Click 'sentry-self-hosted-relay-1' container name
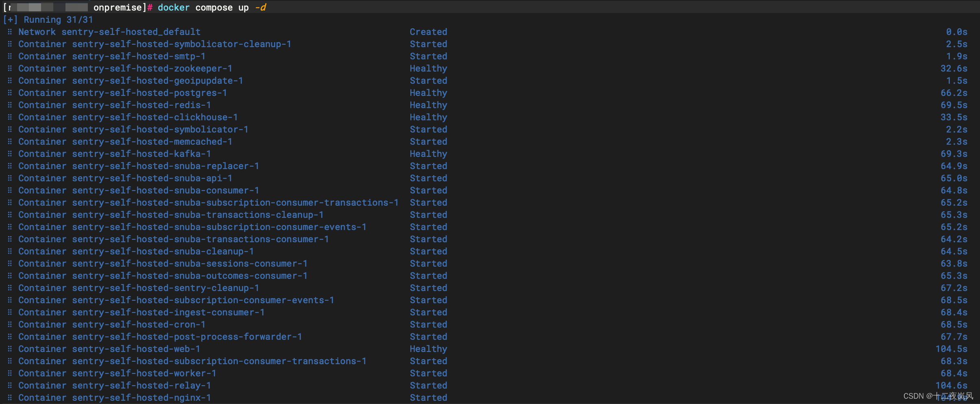980x404 pixels. click(142, 385)
